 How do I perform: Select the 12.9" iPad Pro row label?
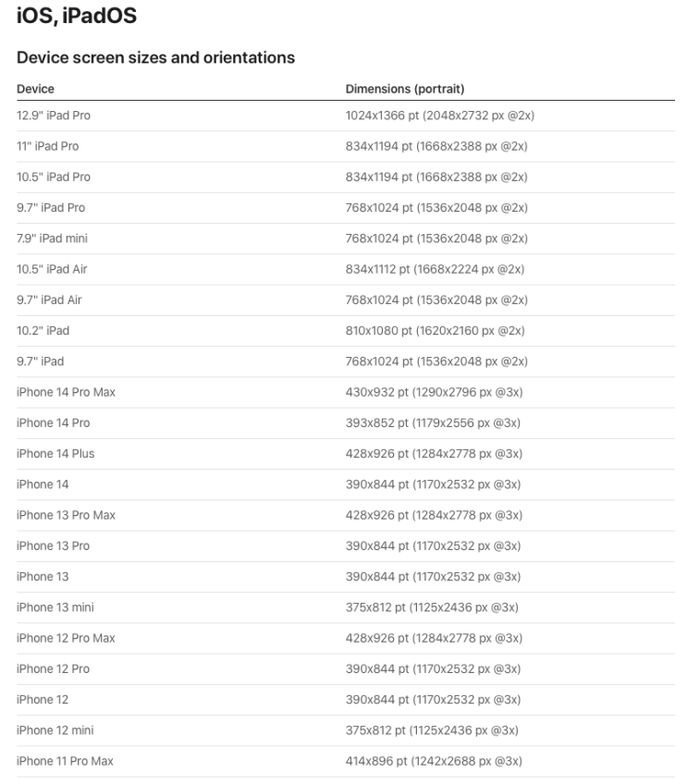(54, 116)
